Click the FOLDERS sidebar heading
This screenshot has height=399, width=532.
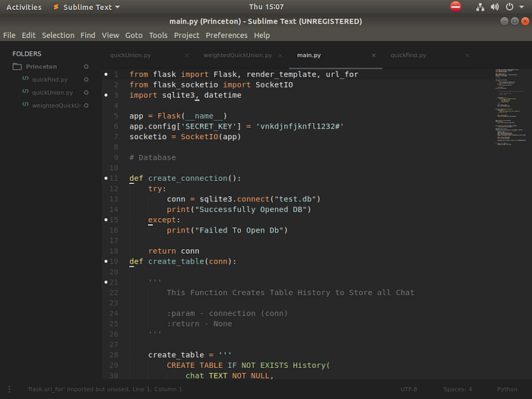tap(27, 54)
